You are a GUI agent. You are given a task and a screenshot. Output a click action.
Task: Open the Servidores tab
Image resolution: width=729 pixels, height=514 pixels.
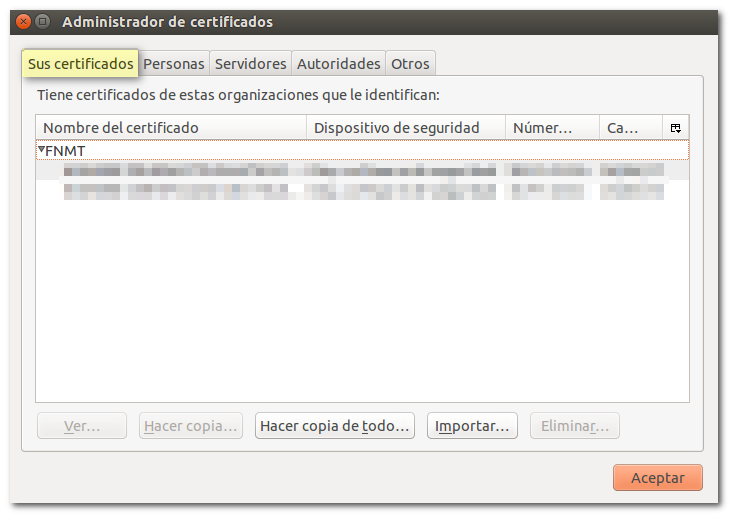251,64
